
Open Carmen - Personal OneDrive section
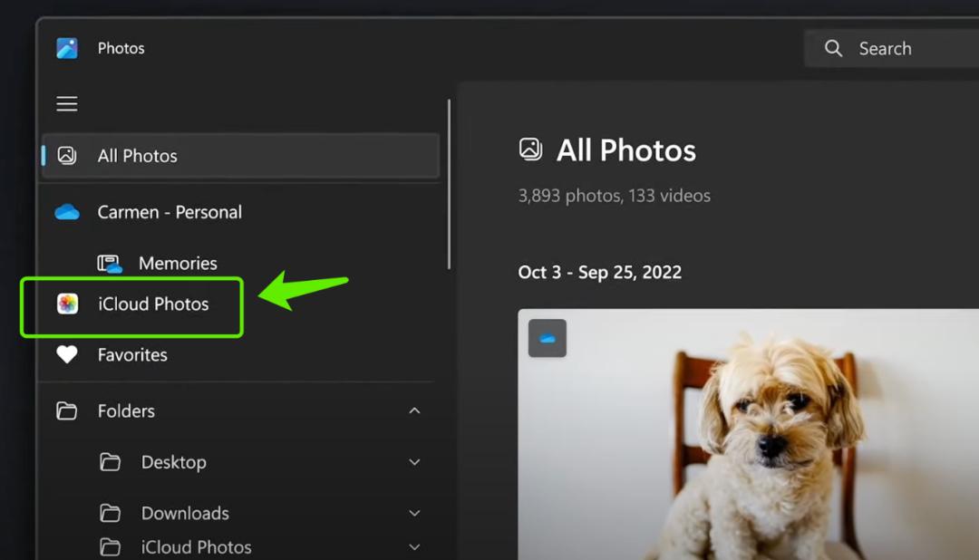point(170,212)
